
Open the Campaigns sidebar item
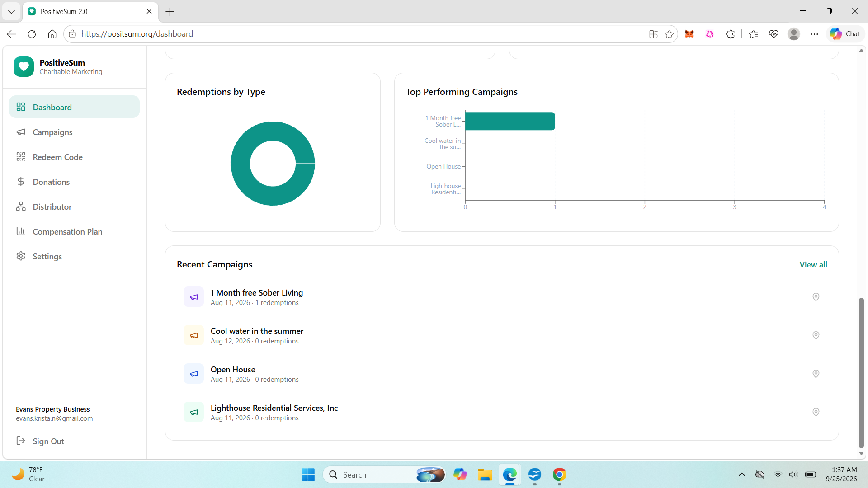[x=74, y=132]
